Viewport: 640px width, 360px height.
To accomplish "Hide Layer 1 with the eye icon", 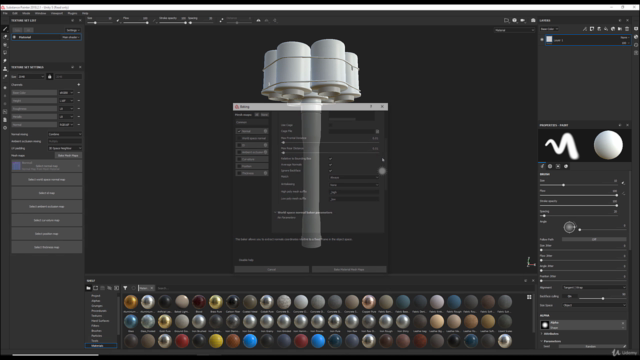I will point(542,40).
